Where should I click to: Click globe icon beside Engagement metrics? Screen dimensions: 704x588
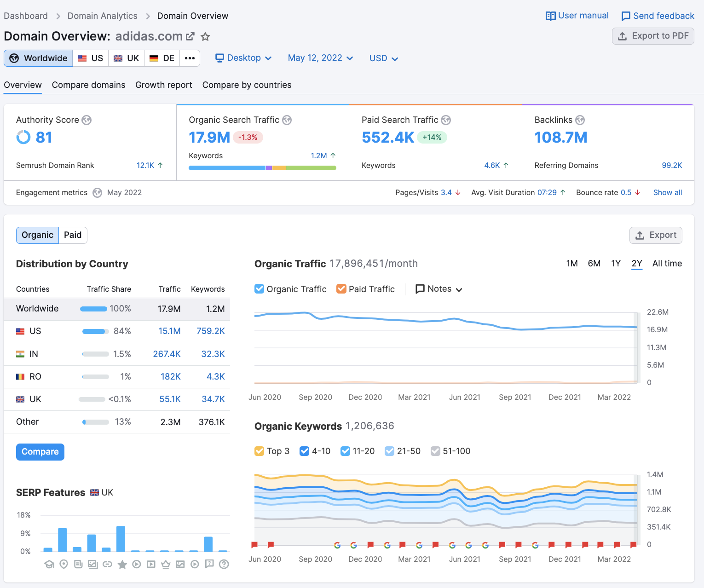[x=97, y=193]
